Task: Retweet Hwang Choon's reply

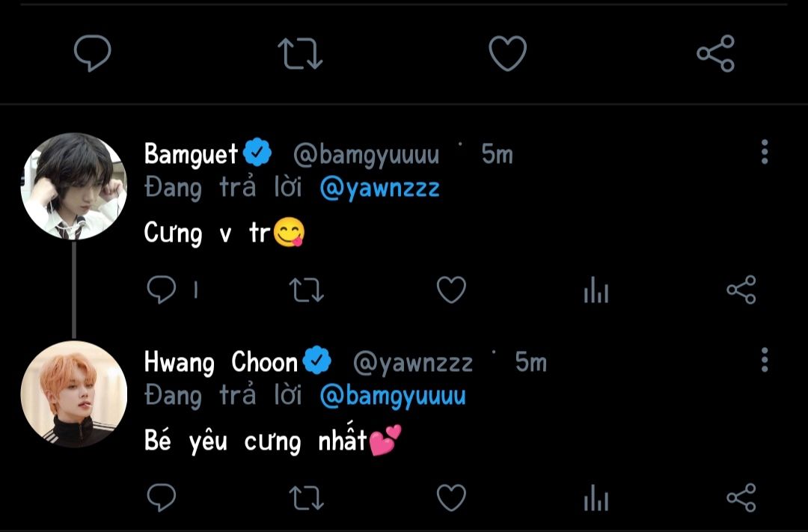Action: pyautogui.click(x=306, y=498)
